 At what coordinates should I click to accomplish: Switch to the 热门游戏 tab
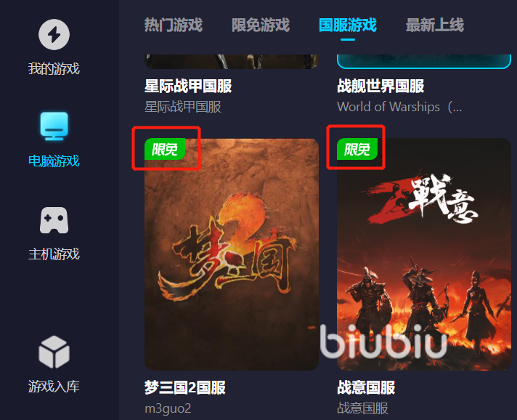click(174, 25)
